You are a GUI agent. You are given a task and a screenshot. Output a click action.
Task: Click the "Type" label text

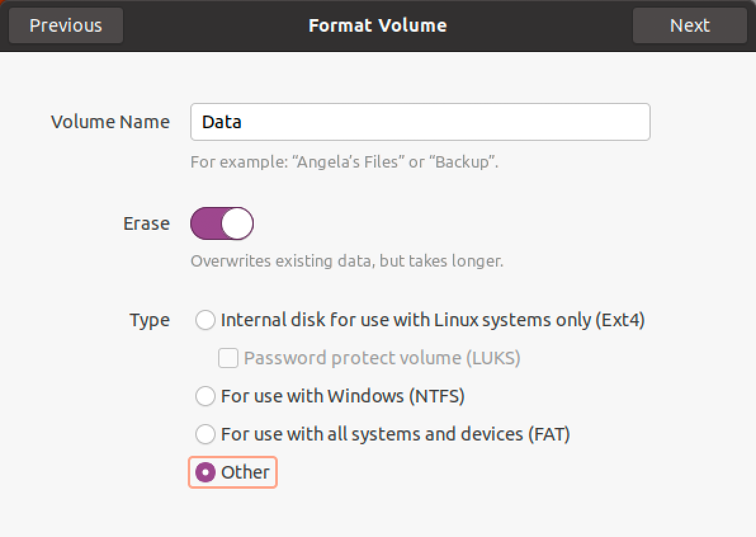tap(150, 320)
